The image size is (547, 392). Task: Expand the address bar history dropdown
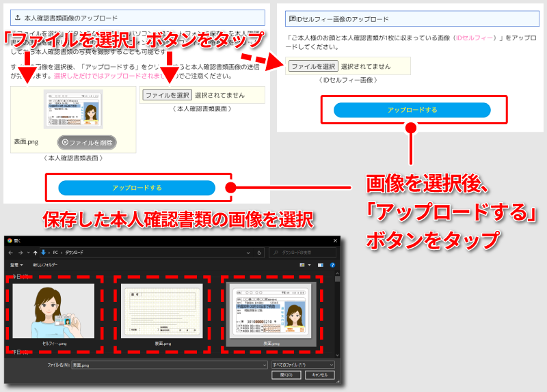250,252
